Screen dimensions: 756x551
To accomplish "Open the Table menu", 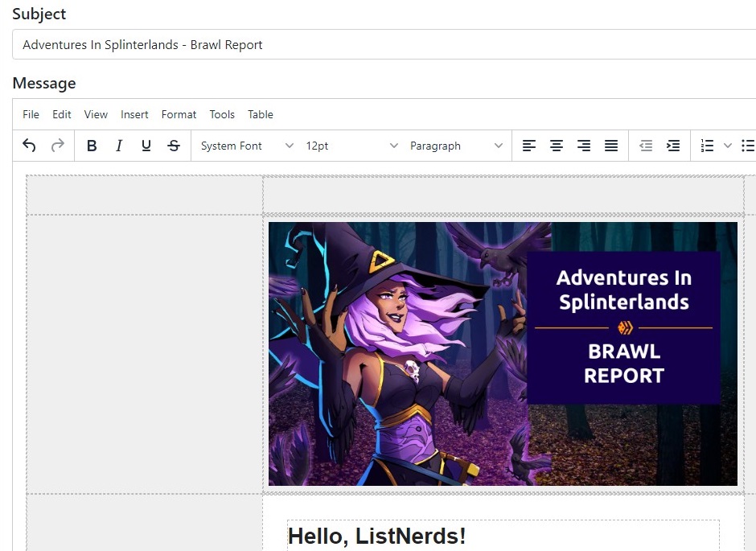I will [261, 114].
